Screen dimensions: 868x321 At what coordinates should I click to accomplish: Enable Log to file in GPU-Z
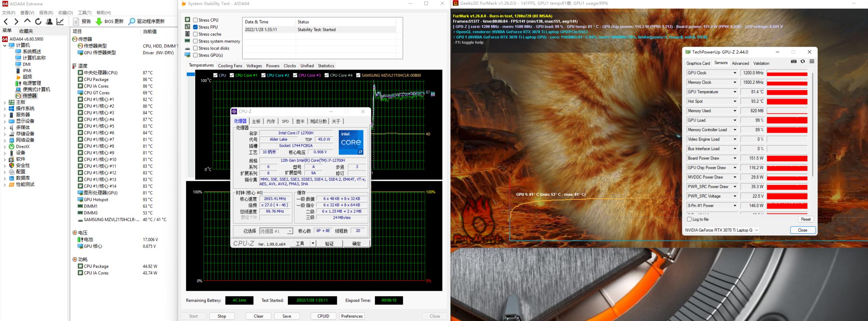(689, 219)
